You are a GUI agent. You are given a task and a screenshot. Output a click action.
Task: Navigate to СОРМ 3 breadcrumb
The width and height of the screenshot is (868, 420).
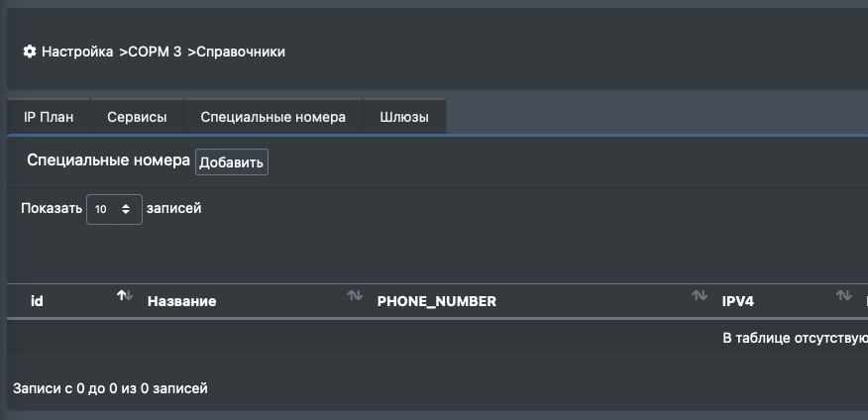(x=155, y=52)
